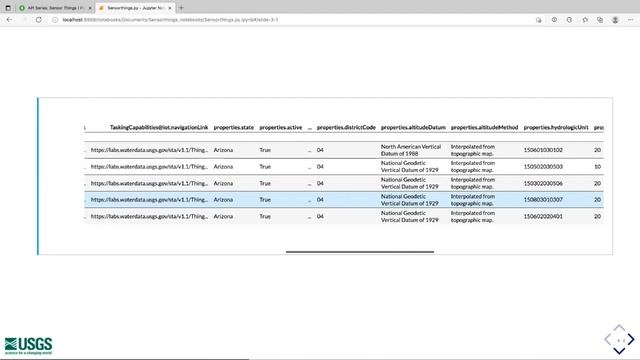Switch to the API Series Sensor Things tab
The height and width of the screenshot is (360, 640).
pyautogui.click(x=55, y=8)
